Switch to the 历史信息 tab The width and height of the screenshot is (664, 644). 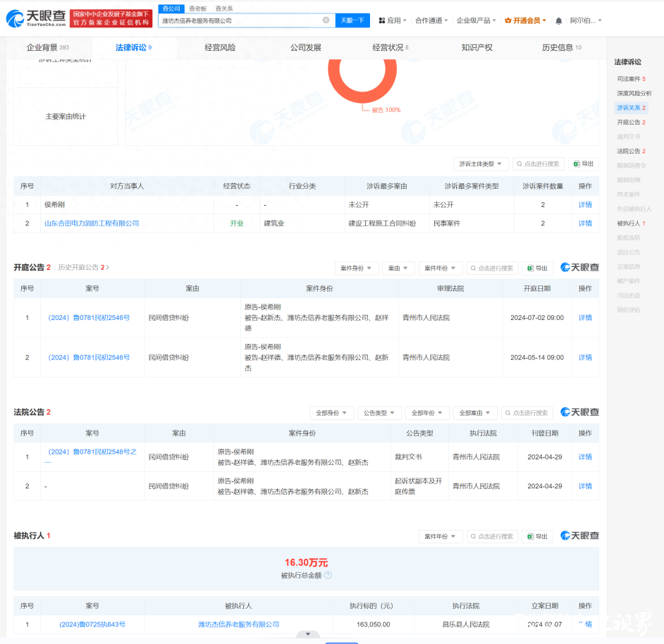[x=562, y=47]
